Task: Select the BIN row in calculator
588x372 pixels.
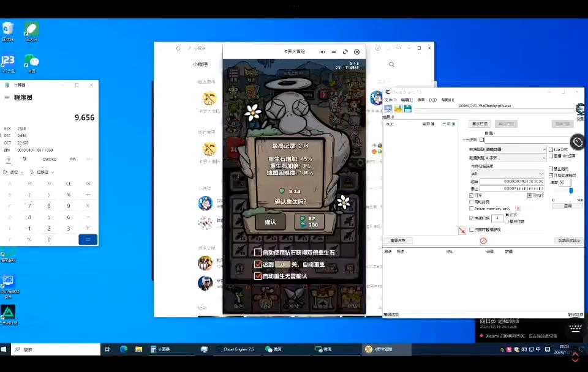Action: (49, 150)
